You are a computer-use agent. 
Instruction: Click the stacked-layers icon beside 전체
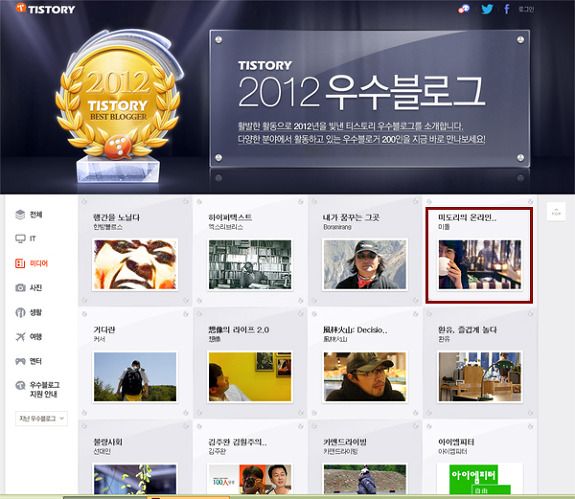point(20,214)
